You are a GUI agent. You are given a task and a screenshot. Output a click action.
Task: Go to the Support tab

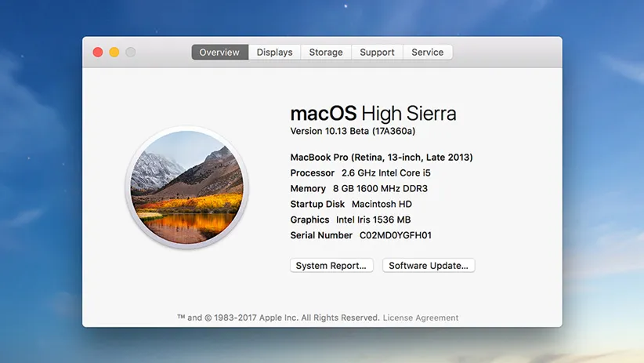pos(377,53)
